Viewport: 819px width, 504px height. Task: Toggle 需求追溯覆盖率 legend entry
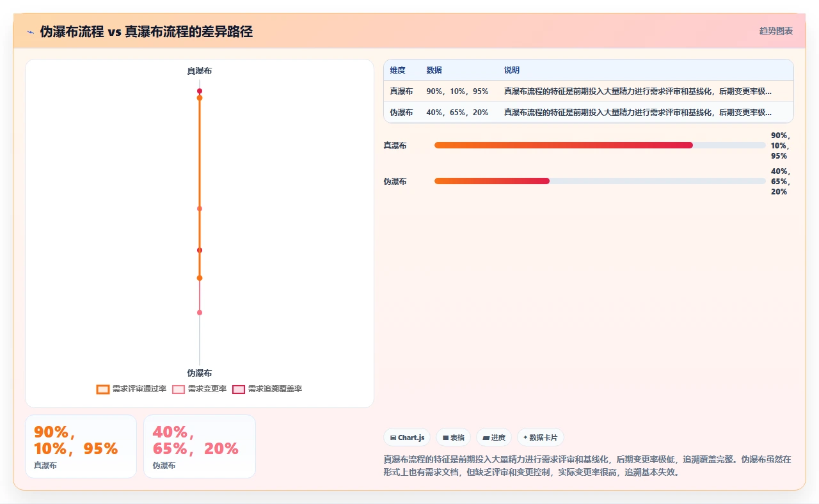point(267,389)
